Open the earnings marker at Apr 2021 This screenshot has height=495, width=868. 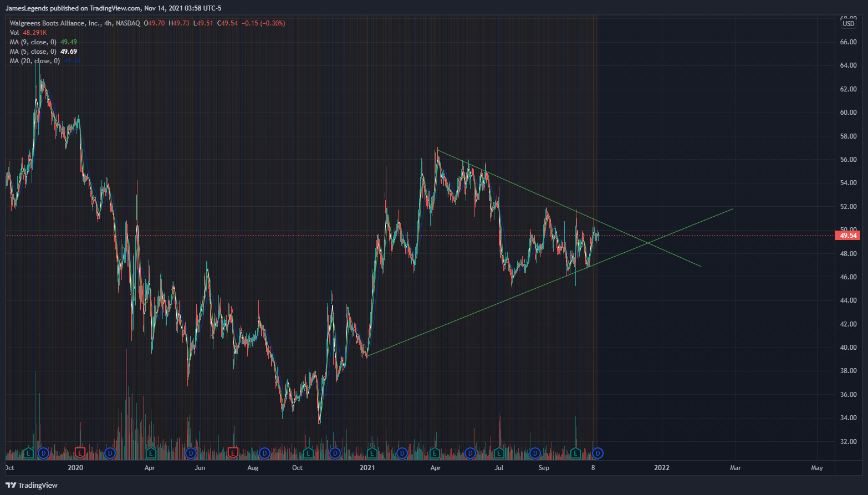(x=435, y=453)
